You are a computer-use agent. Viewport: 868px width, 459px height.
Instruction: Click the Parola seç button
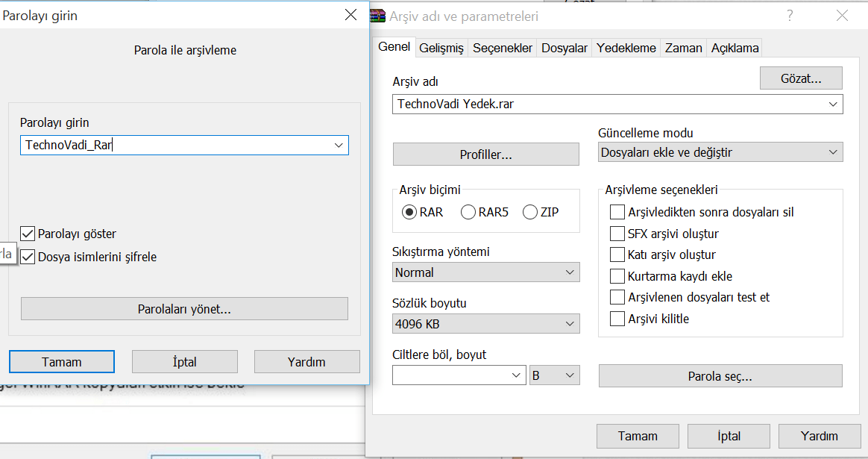(720, 376)
